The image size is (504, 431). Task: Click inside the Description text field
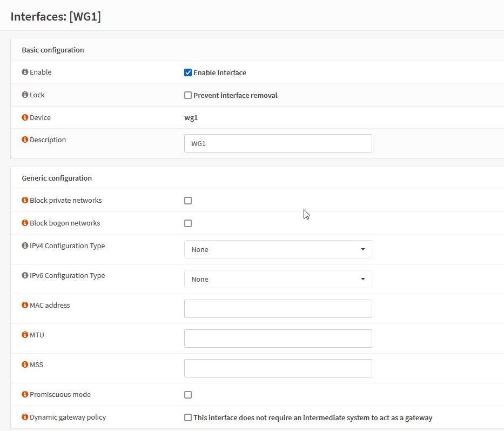pos(278,143)
